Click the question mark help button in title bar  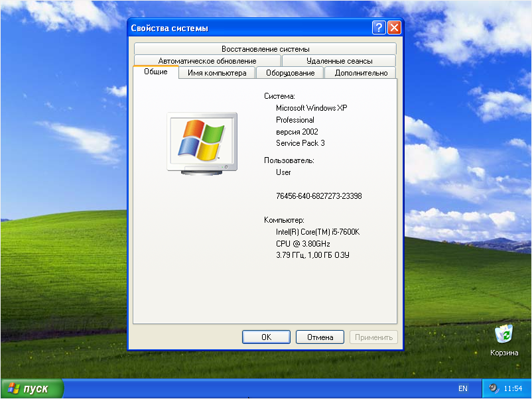pyautogui.click(x=379, y=28)
